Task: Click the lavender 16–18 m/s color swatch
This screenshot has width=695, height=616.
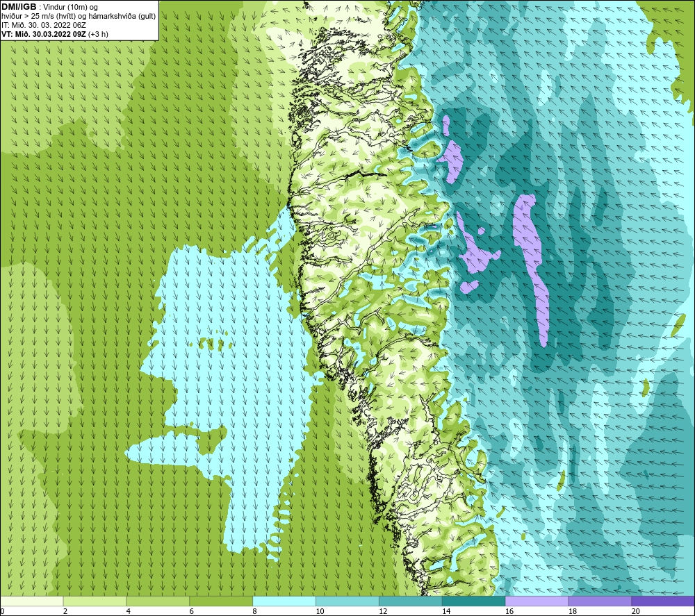Action: click(x=537, y=601)
